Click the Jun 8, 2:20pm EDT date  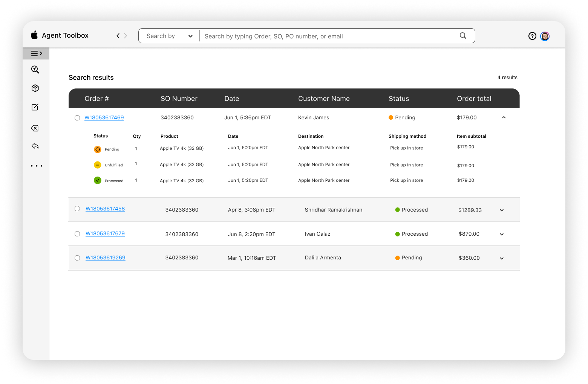coord(252,234)
